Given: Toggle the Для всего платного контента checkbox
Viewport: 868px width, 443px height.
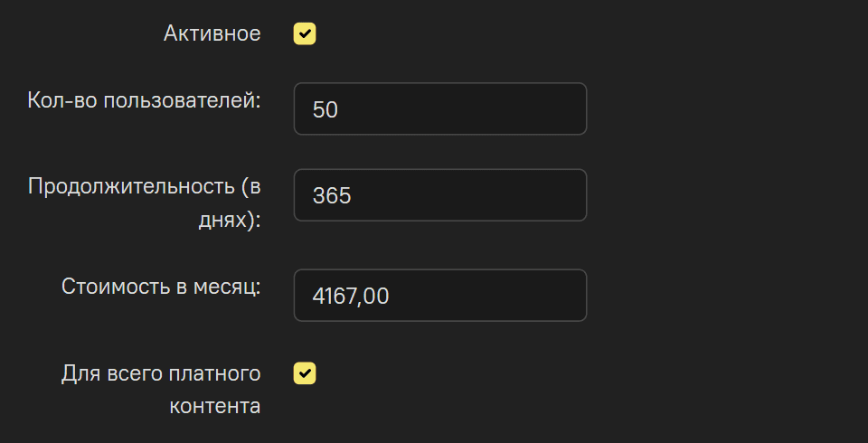Looking at the screenshot, I should click(305, 373).
